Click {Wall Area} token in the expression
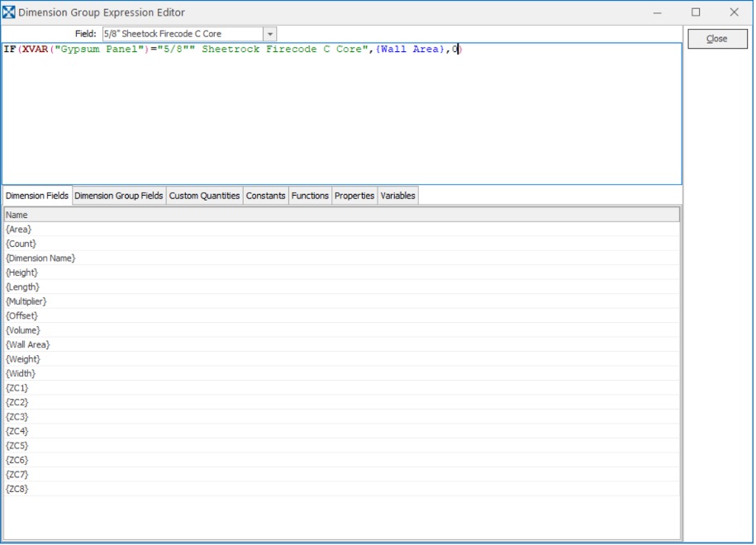Viewport: 756px width, 545px height. tap(410, 50)
